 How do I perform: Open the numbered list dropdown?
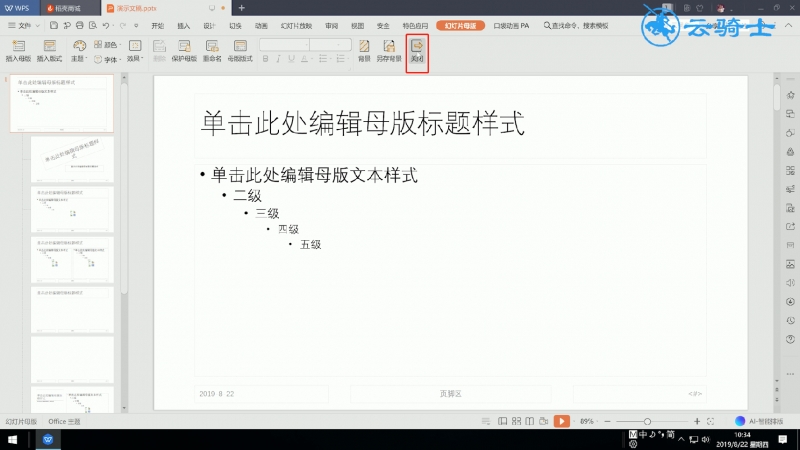pyautogui.click(x=343, y=59)
